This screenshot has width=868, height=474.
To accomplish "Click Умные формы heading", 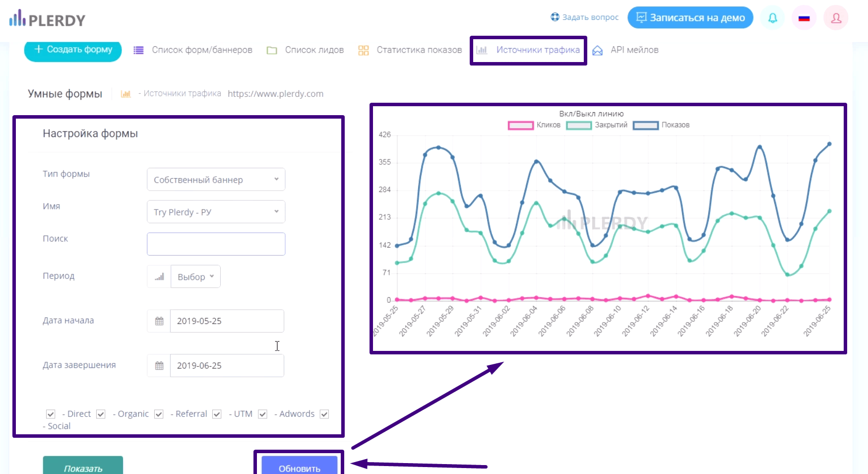I will (x=65, y=94).
